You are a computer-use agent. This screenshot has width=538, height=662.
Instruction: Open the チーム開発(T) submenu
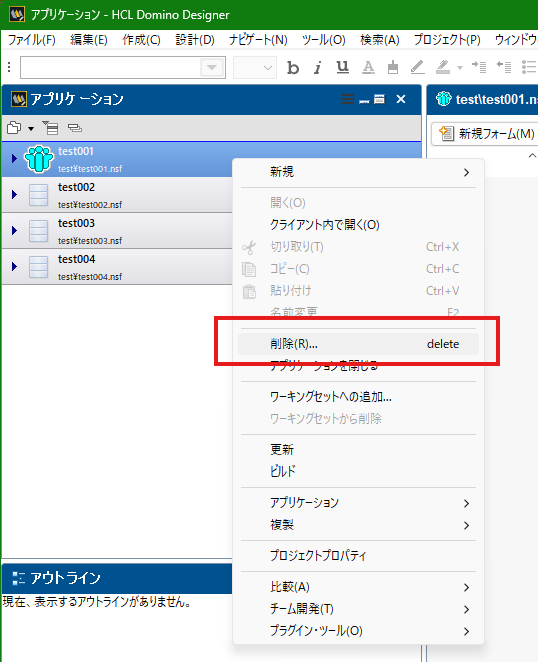click(x=358, y=609)
